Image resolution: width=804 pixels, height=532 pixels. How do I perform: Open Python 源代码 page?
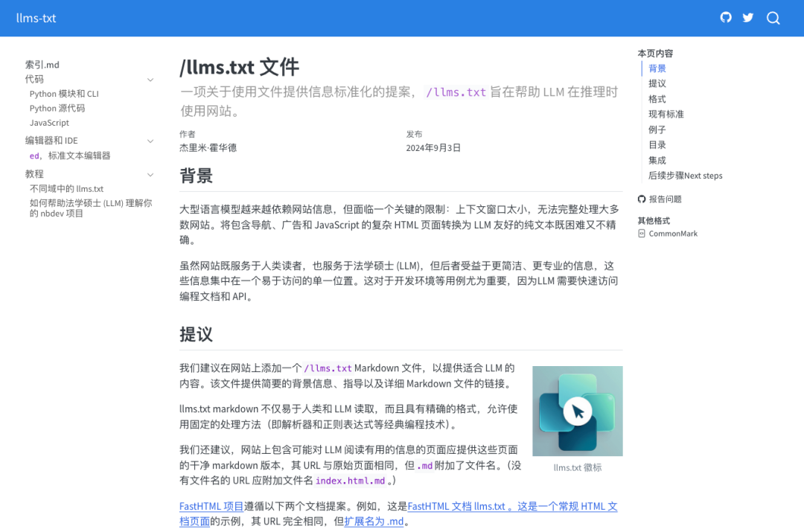57,108
